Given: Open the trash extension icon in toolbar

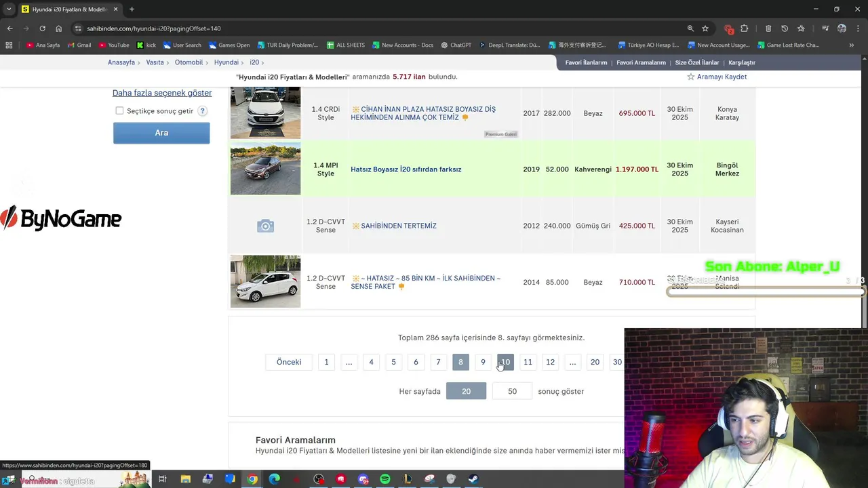Looking at the screenshot, I should pyautogui.click(x=768, y=28).
